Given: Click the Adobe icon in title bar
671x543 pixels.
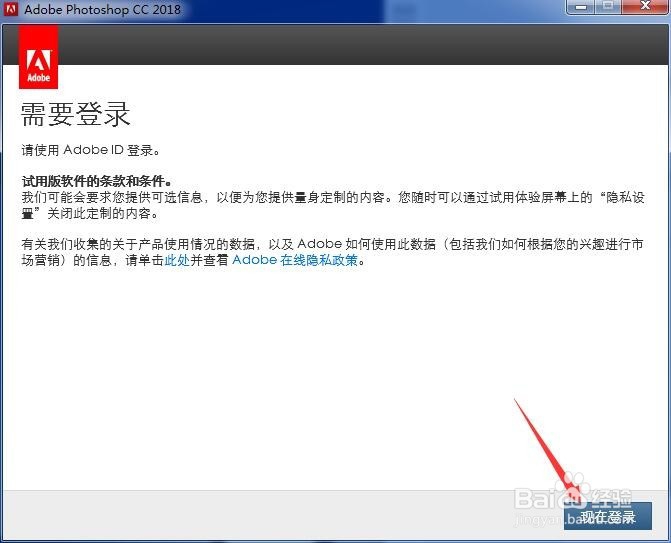Looking at the screenshot, I should pyautogui.click(x=11, y=9).
